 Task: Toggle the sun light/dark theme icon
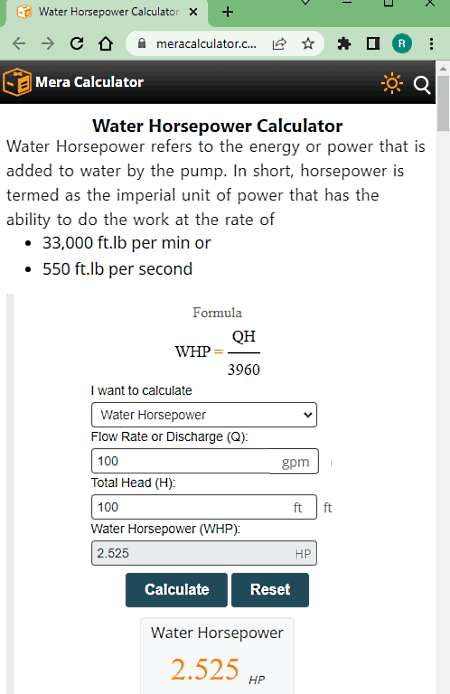(x=392, y=83)
